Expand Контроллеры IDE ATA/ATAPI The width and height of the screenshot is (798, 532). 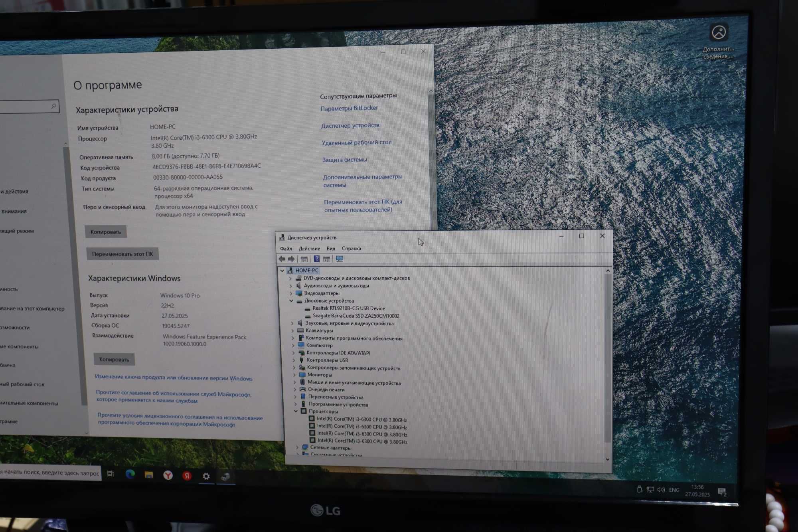(x=293, y=353)
